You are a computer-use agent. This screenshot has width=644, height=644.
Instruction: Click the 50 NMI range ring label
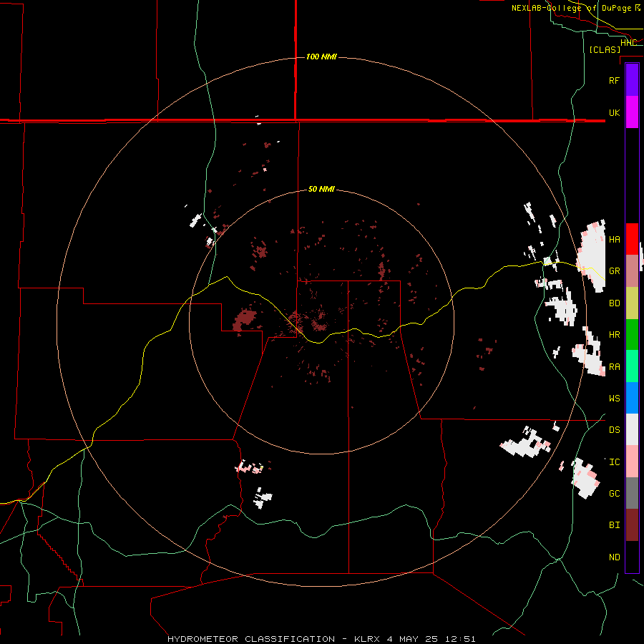pos(321,189)
